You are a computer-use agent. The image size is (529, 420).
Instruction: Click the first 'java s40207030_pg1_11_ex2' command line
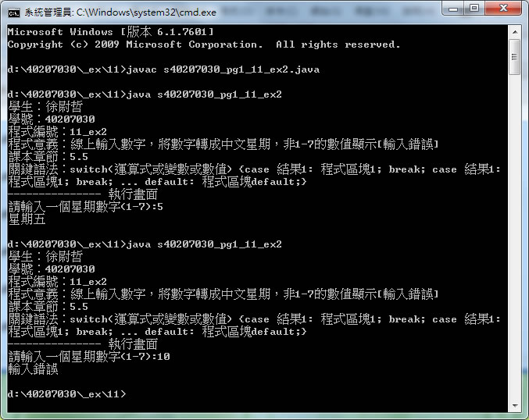pyautogui.click(x=145, y=94)
